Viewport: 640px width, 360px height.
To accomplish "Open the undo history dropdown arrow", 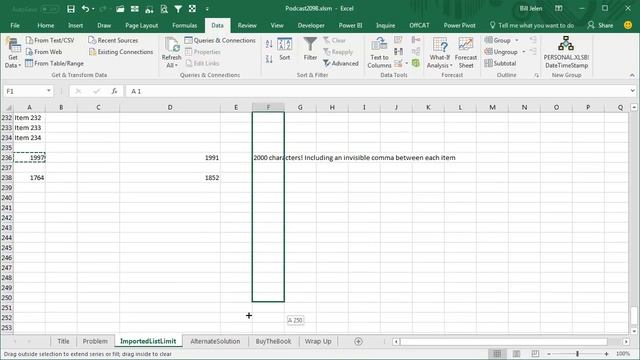I will (x=93, y=9).
